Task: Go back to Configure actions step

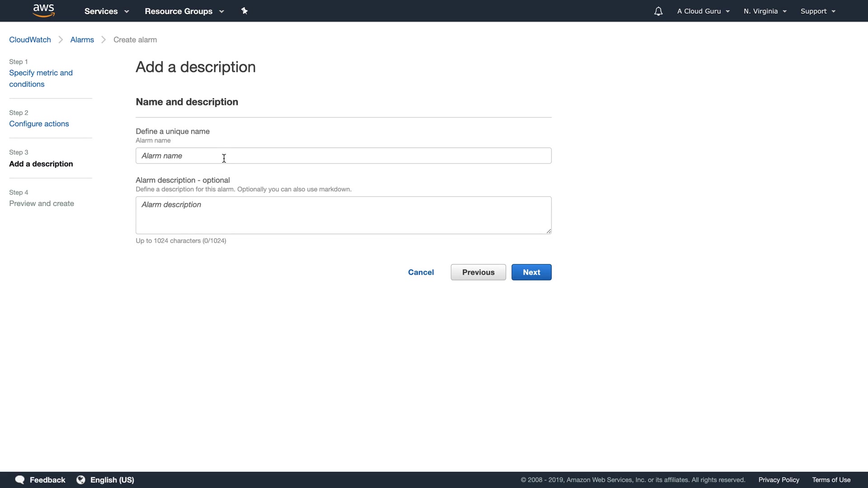Action: [39, 124]
